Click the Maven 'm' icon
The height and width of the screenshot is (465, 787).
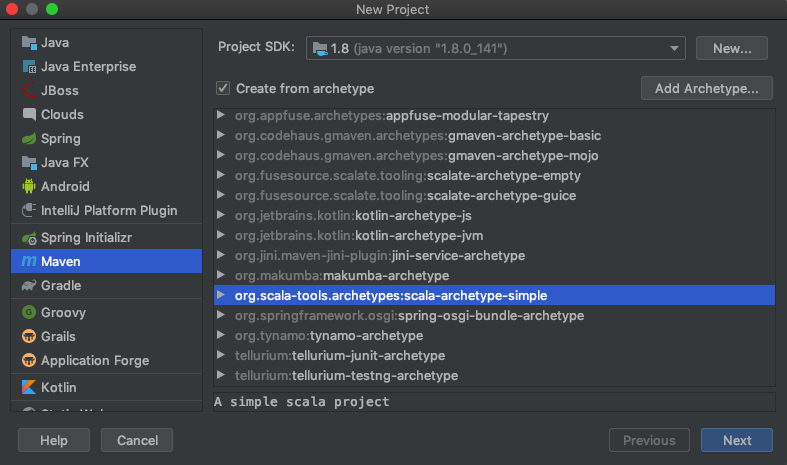(29, 261)
